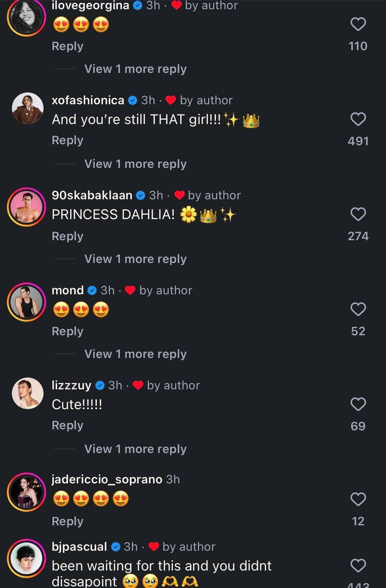386x588 pixels.
Task: Like xofashionica's comment with the heart
Action: click(358, 119)
